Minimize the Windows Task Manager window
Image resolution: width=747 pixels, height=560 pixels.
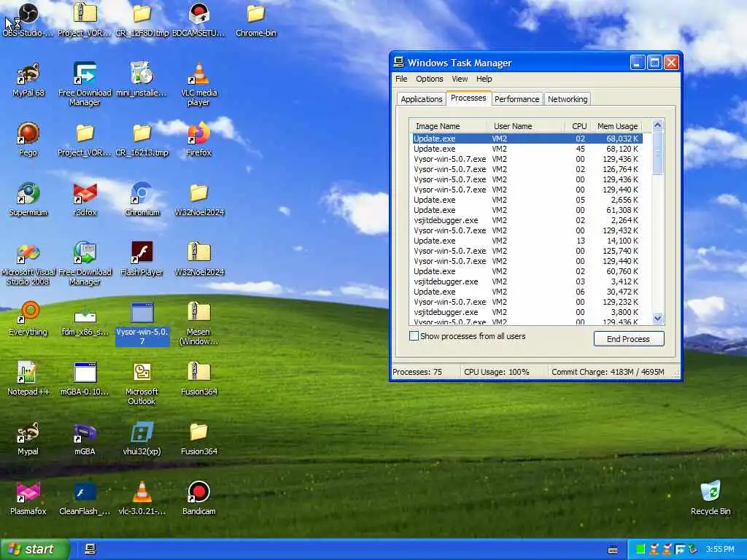coord(638,63)
